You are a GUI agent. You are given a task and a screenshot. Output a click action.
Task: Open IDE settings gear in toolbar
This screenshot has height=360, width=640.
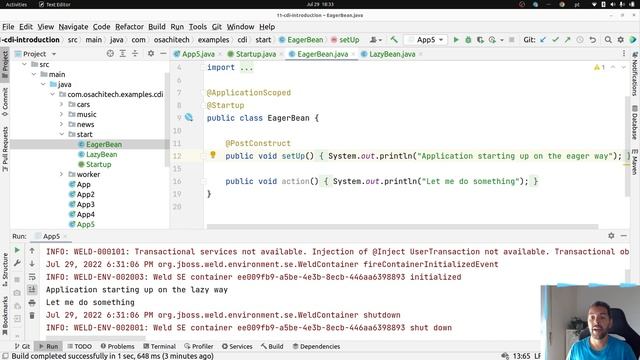[x=620, y=40]
